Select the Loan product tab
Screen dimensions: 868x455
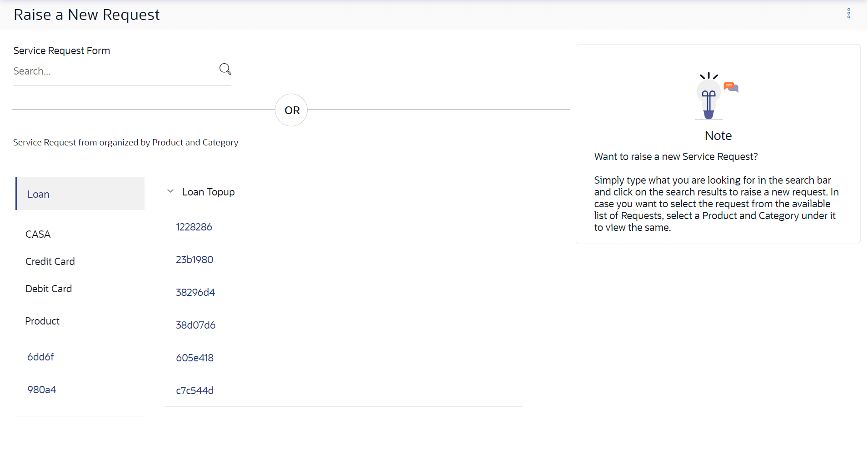[38, 194]
